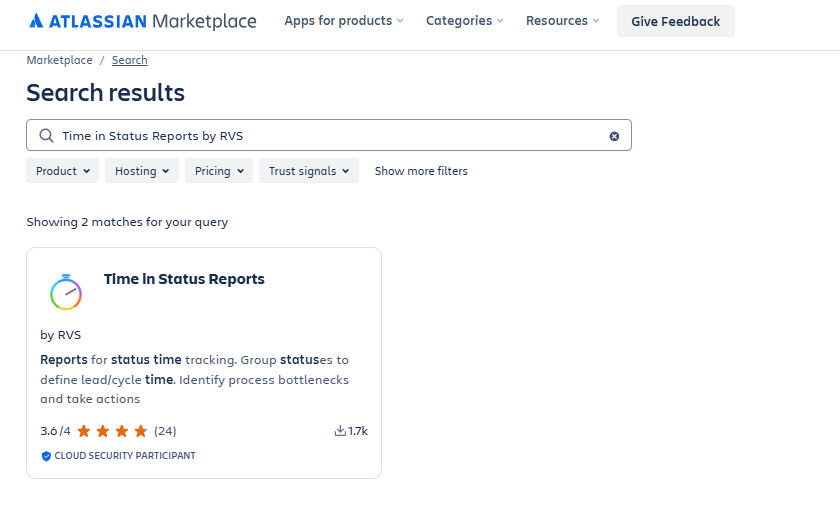Click the downloads icon showing 1.7k
Screen dimensions: 840x505
(x=340, y=431)
